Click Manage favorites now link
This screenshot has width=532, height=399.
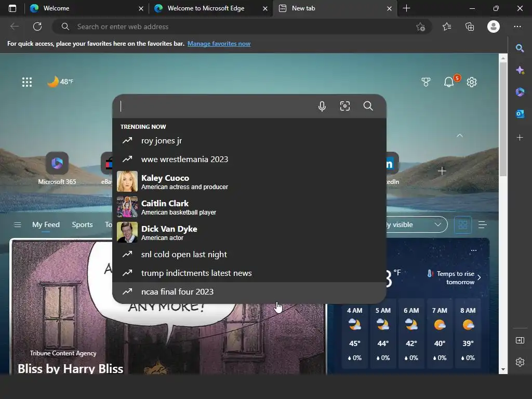219,44
